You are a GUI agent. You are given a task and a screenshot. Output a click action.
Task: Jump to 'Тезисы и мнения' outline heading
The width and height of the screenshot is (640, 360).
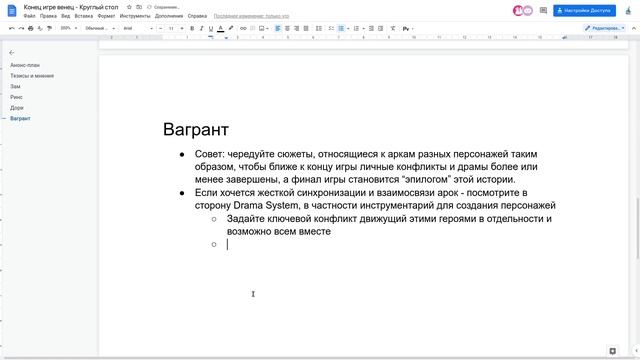[32, 76]
